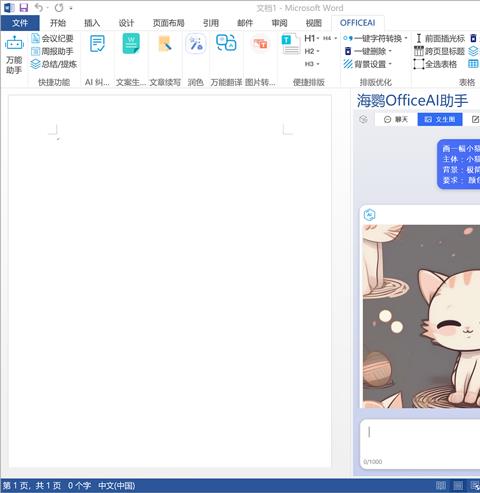Click 前面插光标 insert cursor command
Screen dimensions: 480x493
pos(440,38)
